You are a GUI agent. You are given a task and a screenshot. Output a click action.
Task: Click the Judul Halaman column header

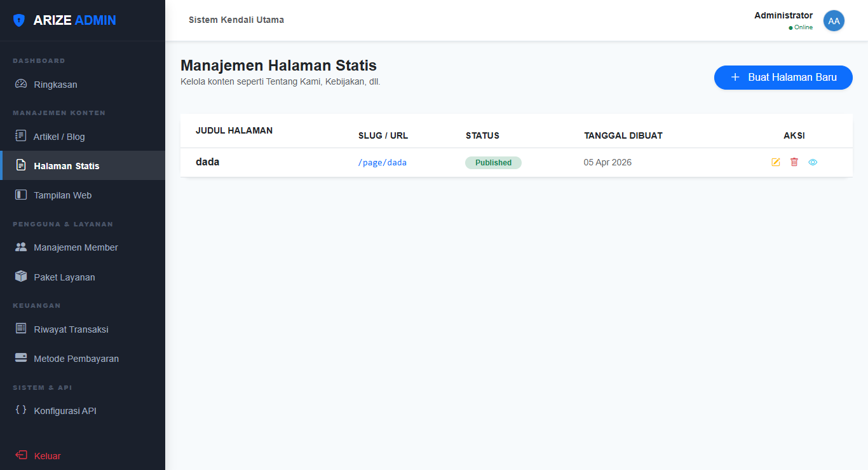(x=234, y=130)
